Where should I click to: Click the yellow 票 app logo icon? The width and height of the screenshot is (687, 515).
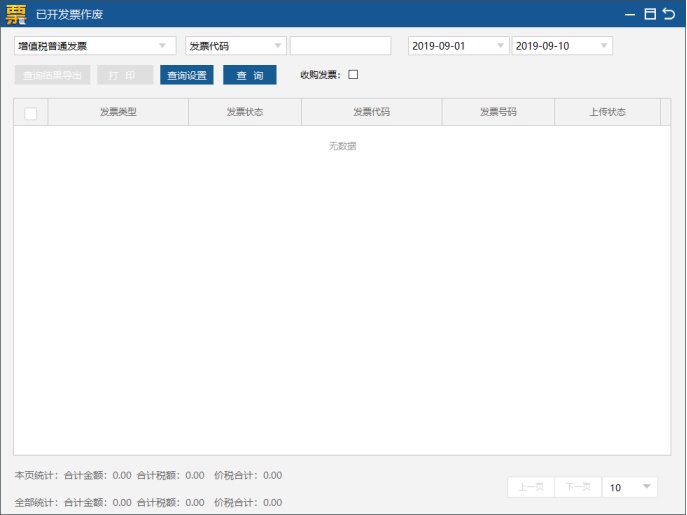17,14
